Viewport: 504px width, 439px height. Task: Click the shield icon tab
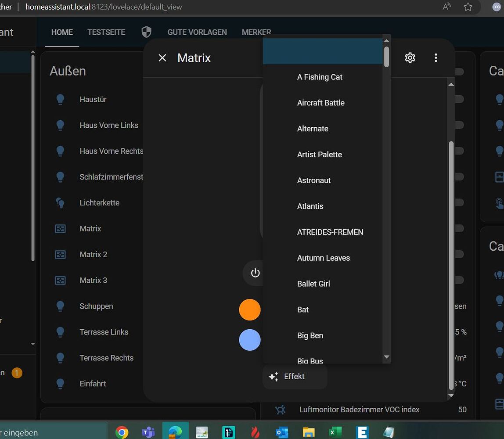tap(146, 32)
